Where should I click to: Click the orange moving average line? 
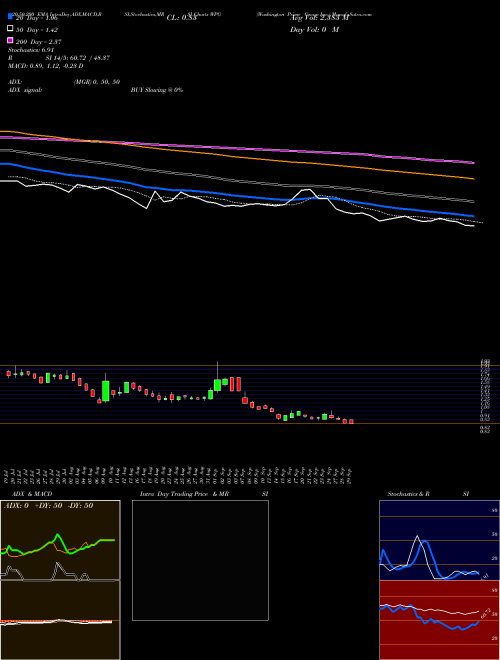click(x=237, y=156)
